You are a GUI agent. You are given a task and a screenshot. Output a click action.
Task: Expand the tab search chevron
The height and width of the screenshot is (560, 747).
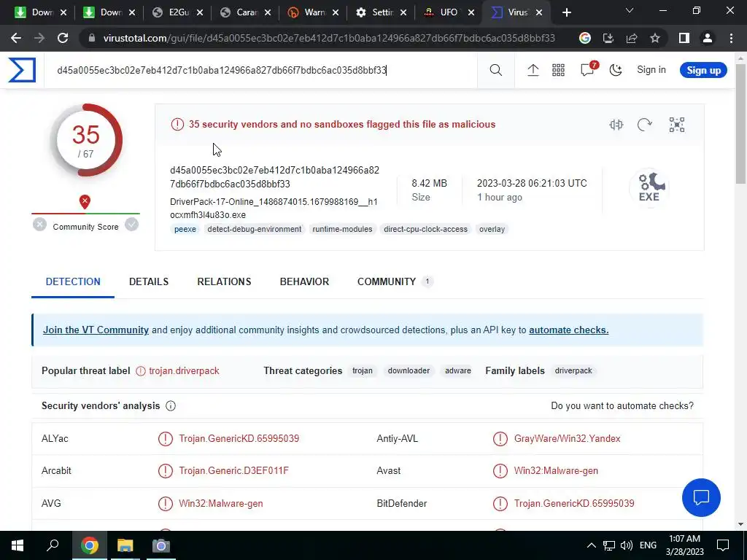[x=630, y=10]
